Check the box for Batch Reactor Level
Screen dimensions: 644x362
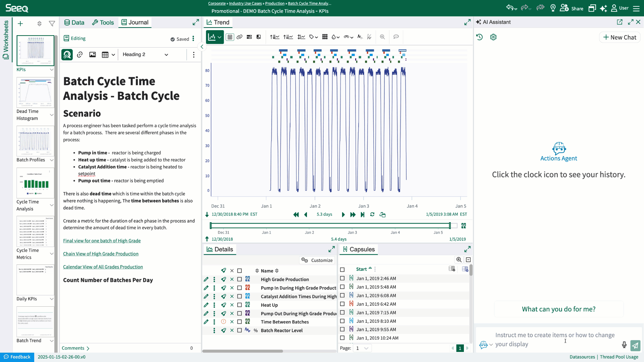coord(239,330)
